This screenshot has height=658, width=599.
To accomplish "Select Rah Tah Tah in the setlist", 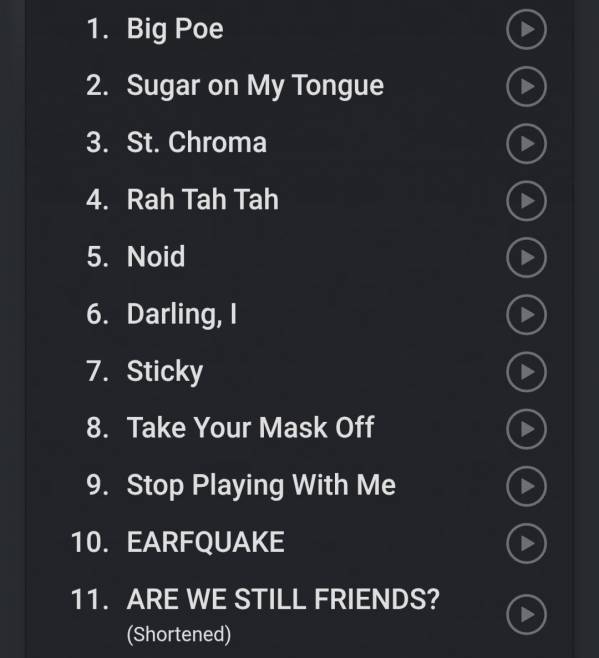I will click(x=203, y=199).
